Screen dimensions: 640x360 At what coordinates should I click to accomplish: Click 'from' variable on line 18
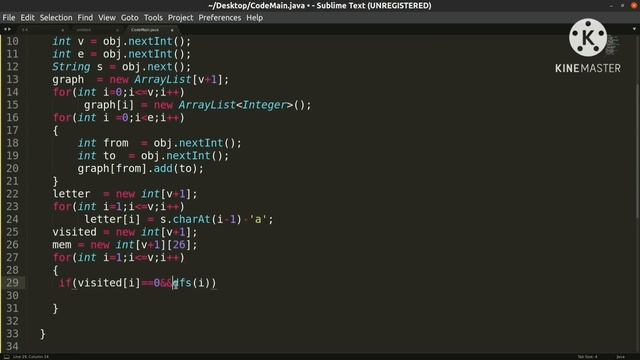click(116, 143)
